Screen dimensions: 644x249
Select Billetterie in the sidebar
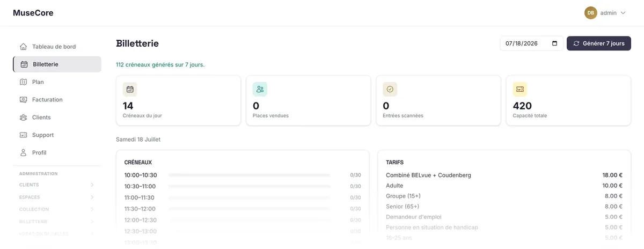[57, 64]
